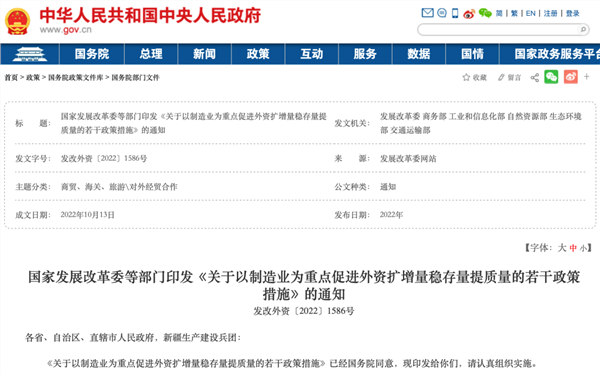Share article via green WeChat button
Screen dimensions: 600x374
551,77
